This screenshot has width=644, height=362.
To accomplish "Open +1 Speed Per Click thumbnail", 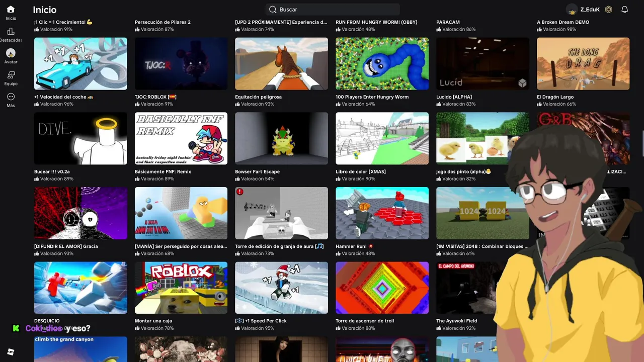I will 281,288.
